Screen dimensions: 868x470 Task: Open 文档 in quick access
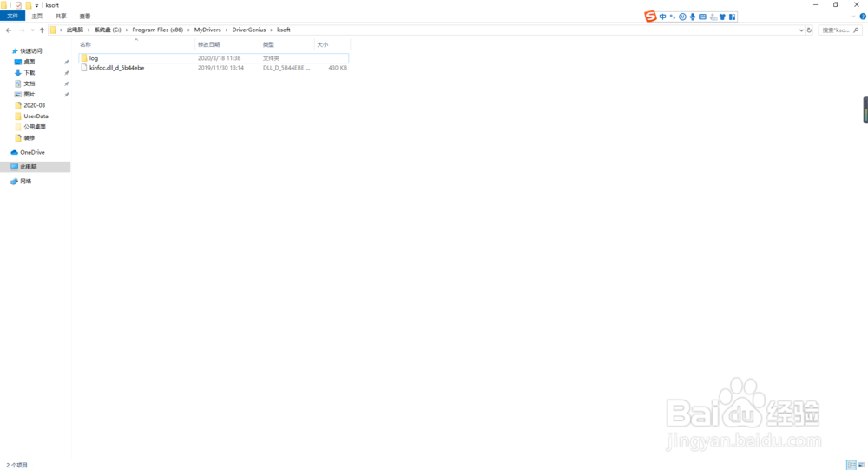30,83
